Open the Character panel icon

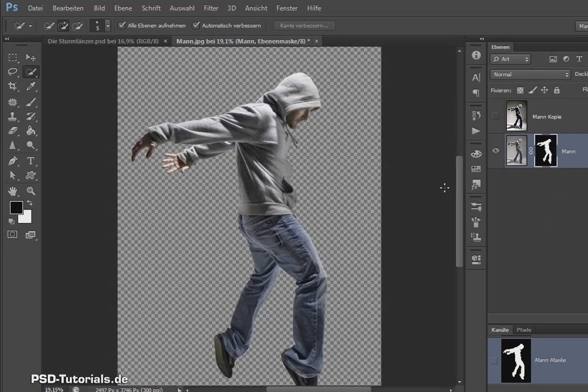pos(476,77)
